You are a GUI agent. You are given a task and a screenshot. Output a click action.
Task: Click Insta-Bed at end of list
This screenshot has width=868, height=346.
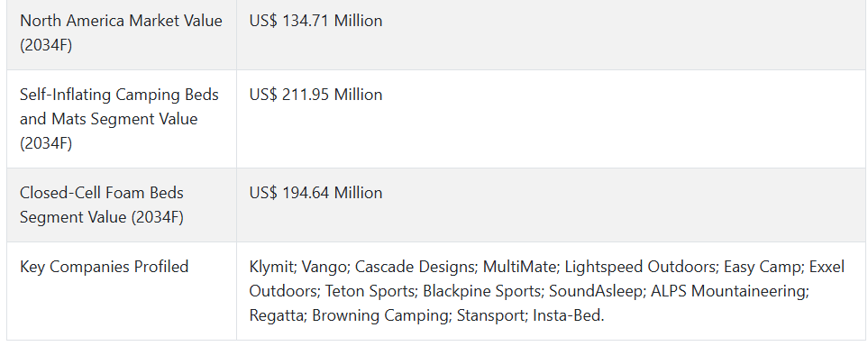[566, 315]
